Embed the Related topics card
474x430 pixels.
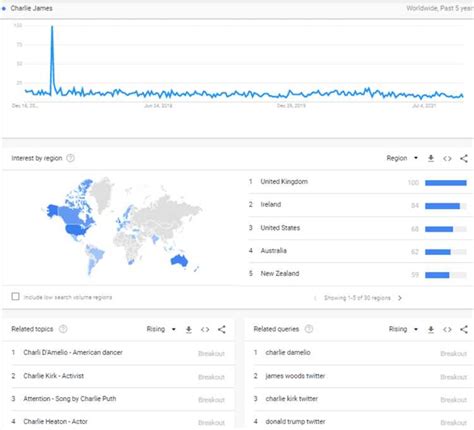(x=205, y=330)
